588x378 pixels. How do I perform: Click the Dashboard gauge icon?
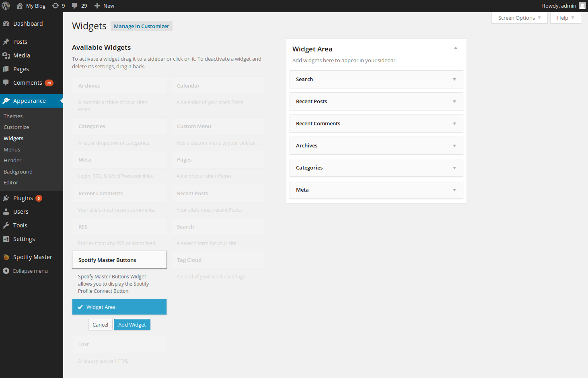click(x=6, y=24)
